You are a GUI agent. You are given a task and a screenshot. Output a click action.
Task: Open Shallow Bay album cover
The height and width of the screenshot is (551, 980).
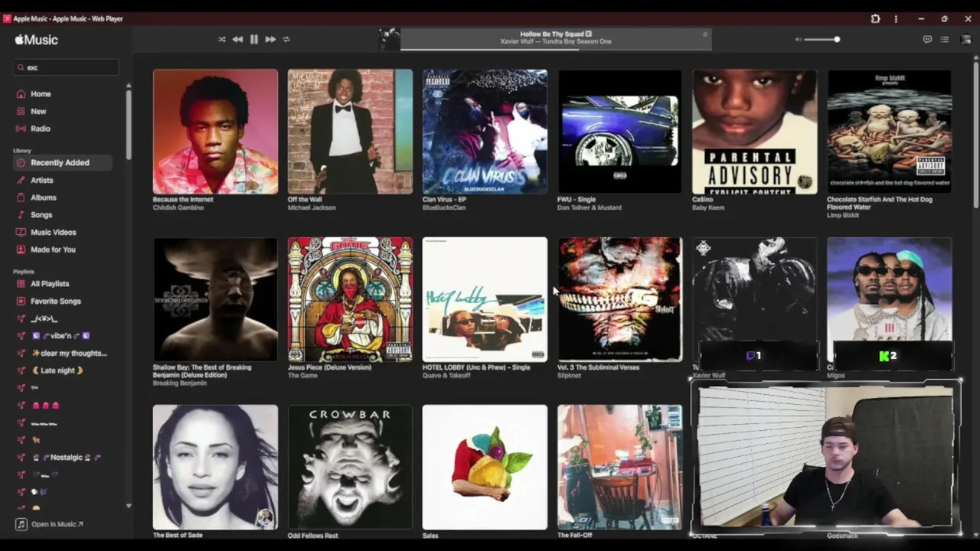click(x=215, y=299)
